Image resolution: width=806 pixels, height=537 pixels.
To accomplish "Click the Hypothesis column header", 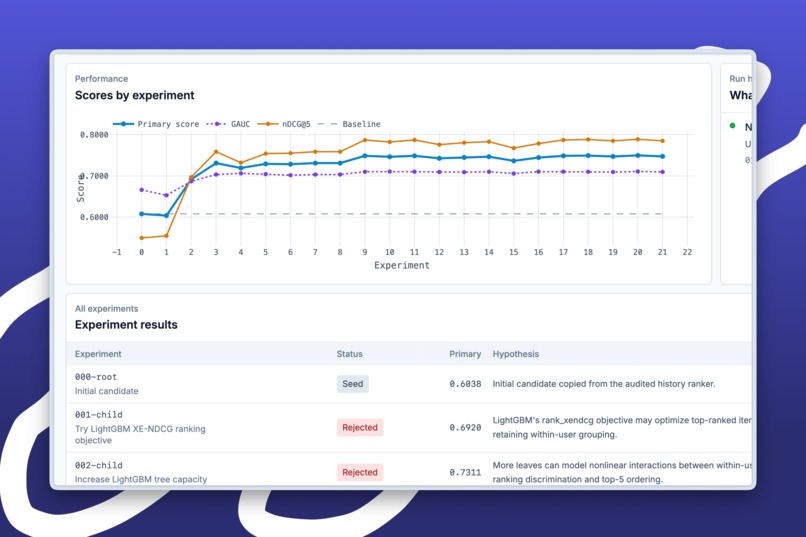I will [x=516, y=354].
